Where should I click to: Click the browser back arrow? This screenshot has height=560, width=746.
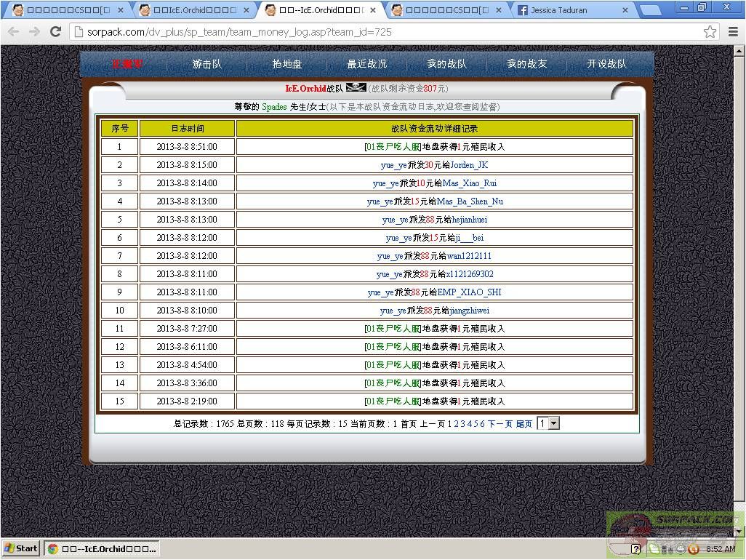coord(14,31)
